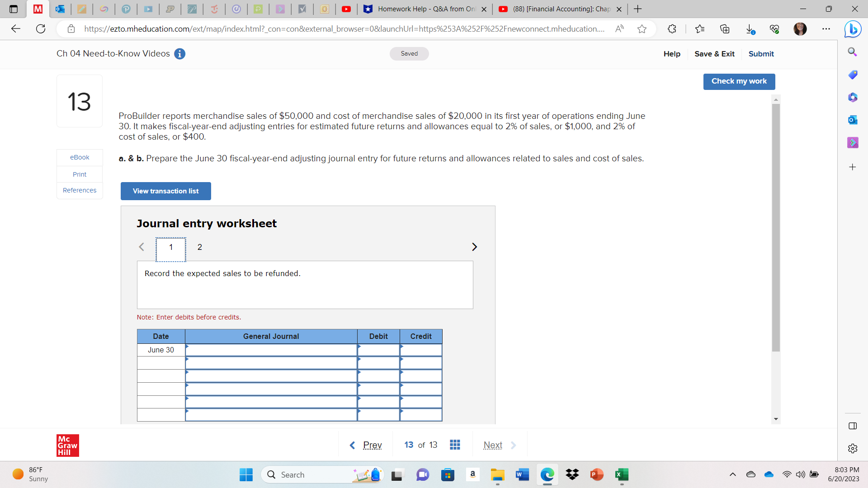The height and width of the screenshot is (488, 868).
Task: Open the Edge sidebar search icon
Action: [x=852, y=52]
